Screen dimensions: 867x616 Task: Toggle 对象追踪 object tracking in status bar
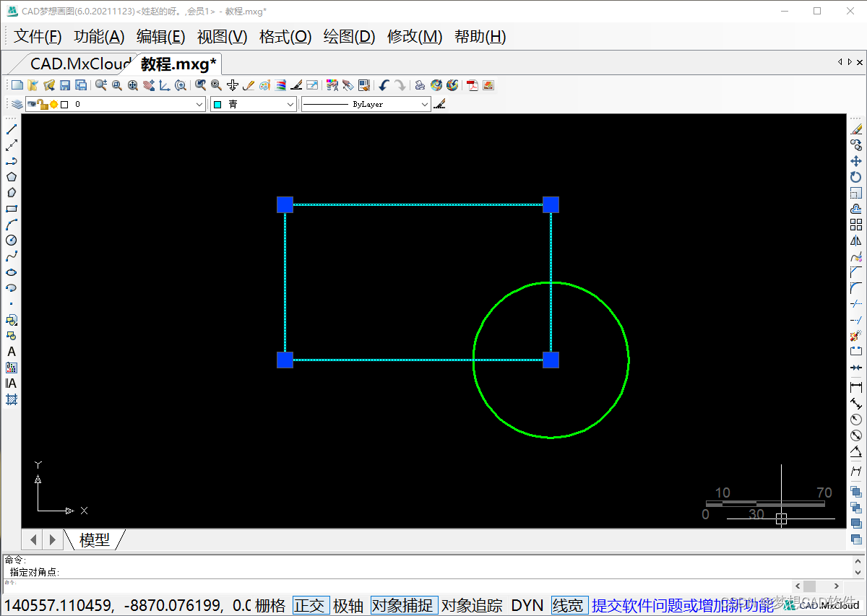[473, 605]
